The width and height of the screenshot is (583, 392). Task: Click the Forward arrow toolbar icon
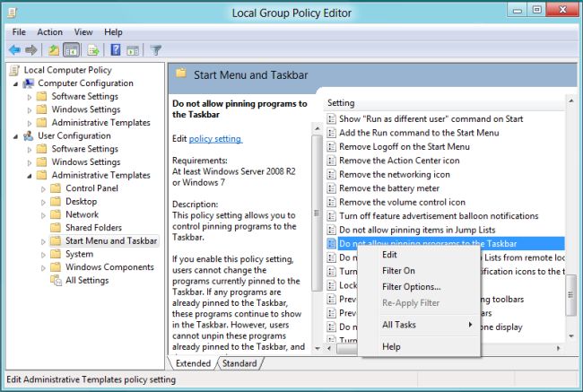coord(31,50)
